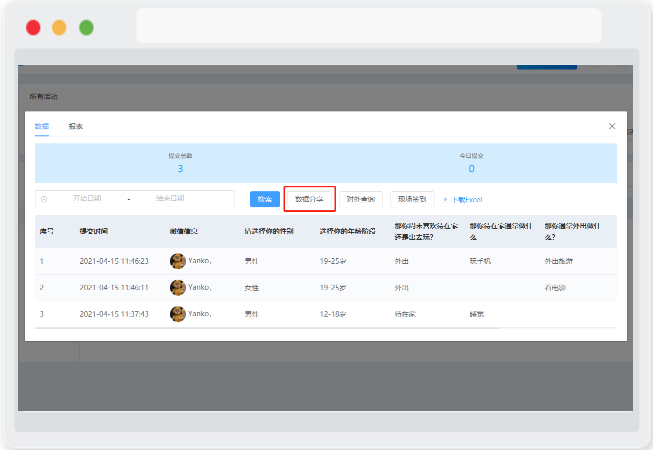The width and height of the screenshot is (653, 450).
Task: Focus the 开始日期 start date field
Action: [87, 199]
